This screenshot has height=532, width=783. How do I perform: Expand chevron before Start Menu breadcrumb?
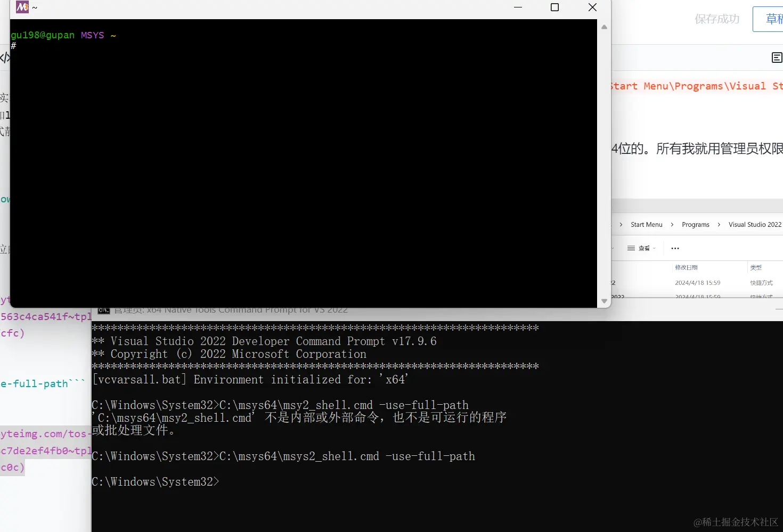point(621,225)
